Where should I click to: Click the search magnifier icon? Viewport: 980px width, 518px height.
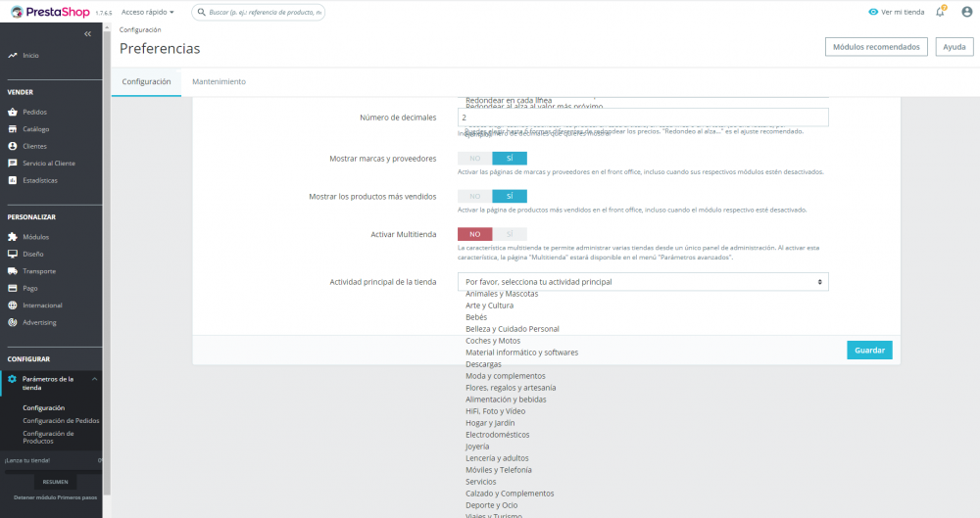pos(201,12)
